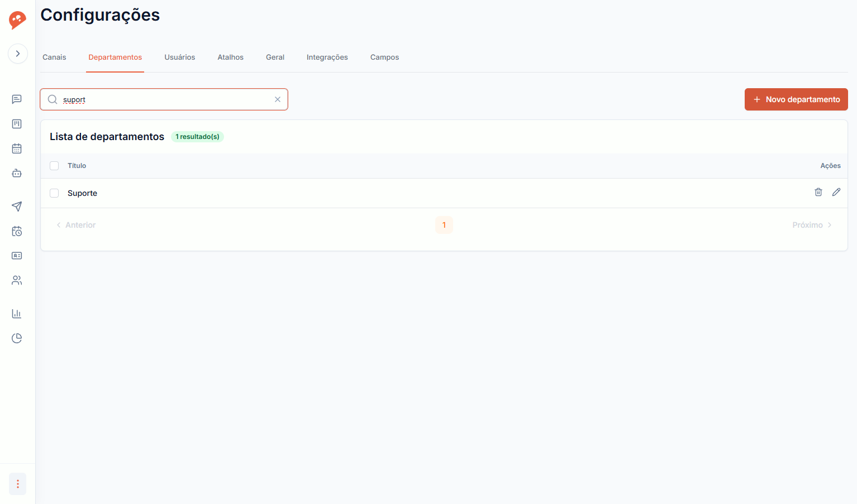Image resolution: width=857 pixels, height=504 pixels.
Task: Select the Departamentos tab
Action: 115,57
